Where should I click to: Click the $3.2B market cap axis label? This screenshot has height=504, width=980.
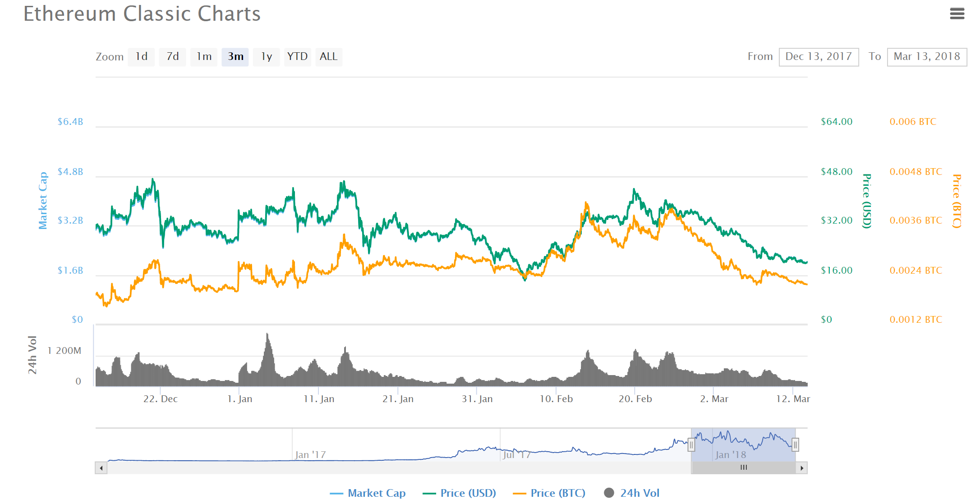click(70, 220)
